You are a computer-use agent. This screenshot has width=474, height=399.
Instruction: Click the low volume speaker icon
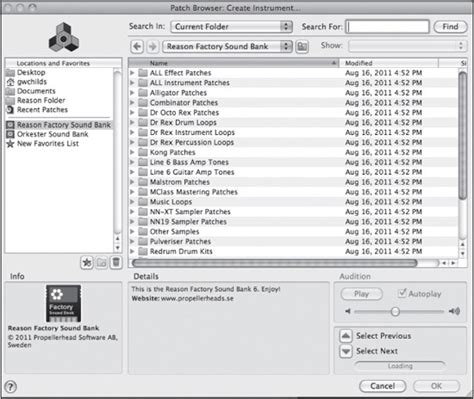[348, 311]
